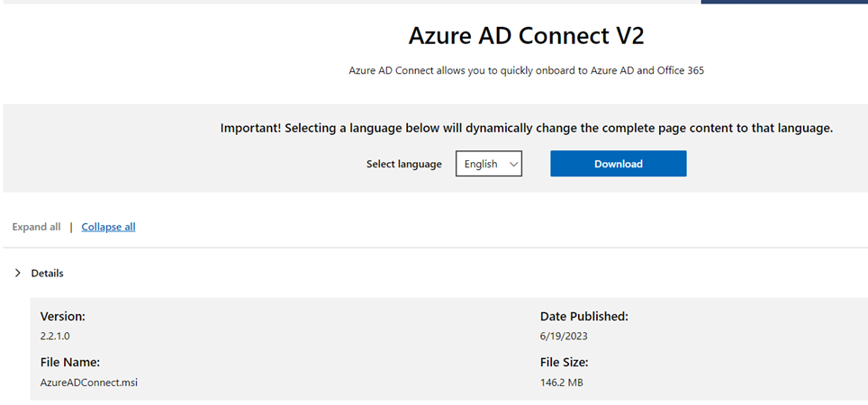The image size is (868, 405).
Task: Click the File Size label
Action: tap(564, 363)
